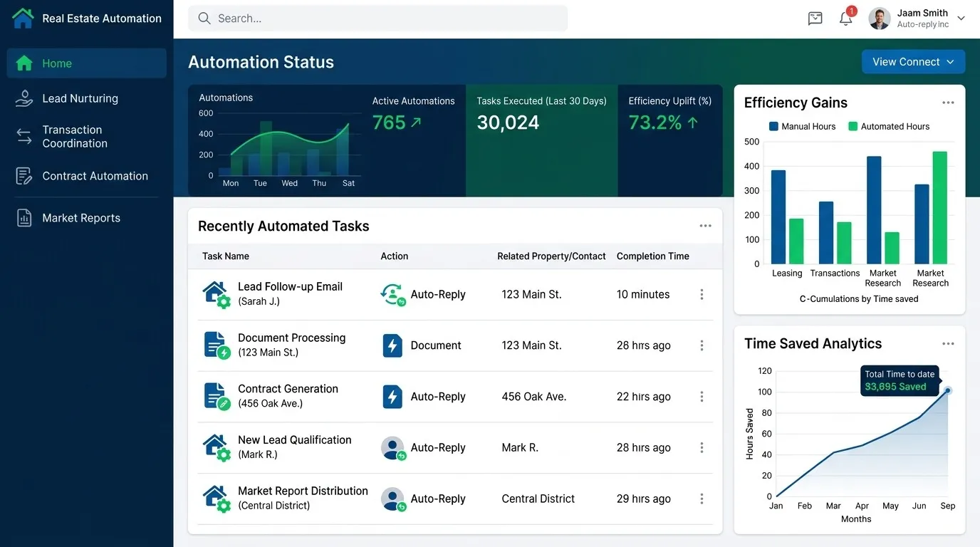Sort by the Completion Time column header

click(653, 256)
